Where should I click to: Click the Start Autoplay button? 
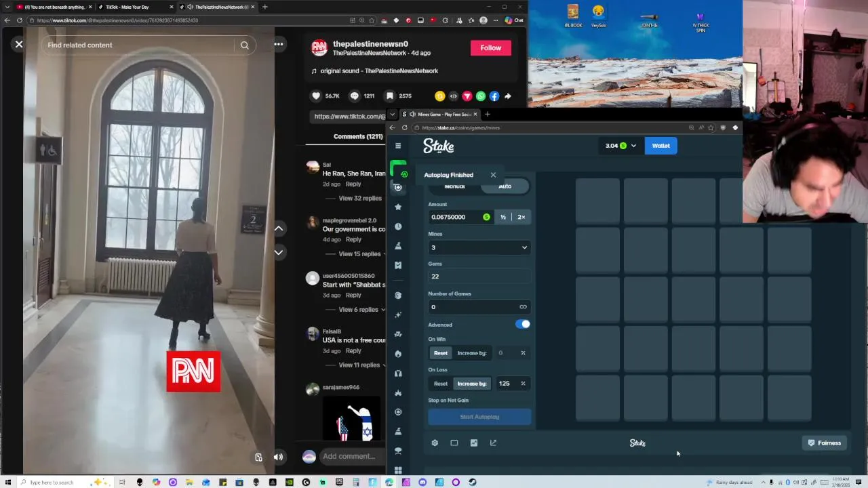click(x=479, y=417)
